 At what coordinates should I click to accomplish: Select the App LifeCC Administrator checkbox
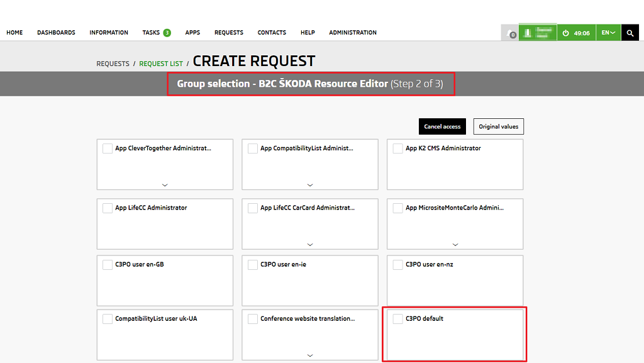(108, 208)
